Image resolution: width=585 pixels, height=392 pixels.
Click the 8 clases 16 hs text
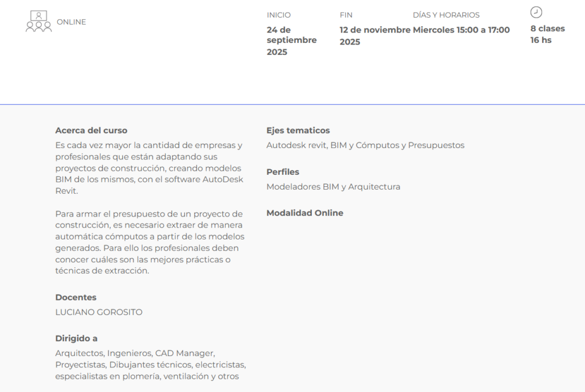point(548,34)
